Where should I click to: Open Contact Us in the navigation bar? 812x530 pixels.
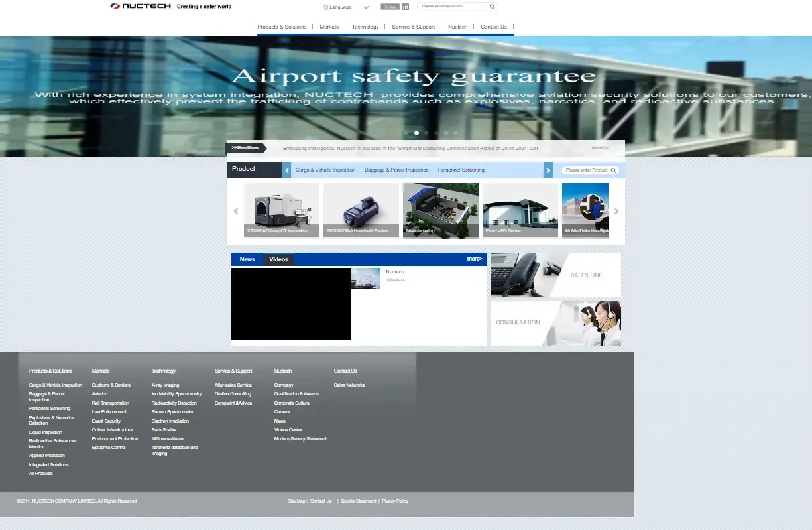pyautogui.click(x=494, y=27)
